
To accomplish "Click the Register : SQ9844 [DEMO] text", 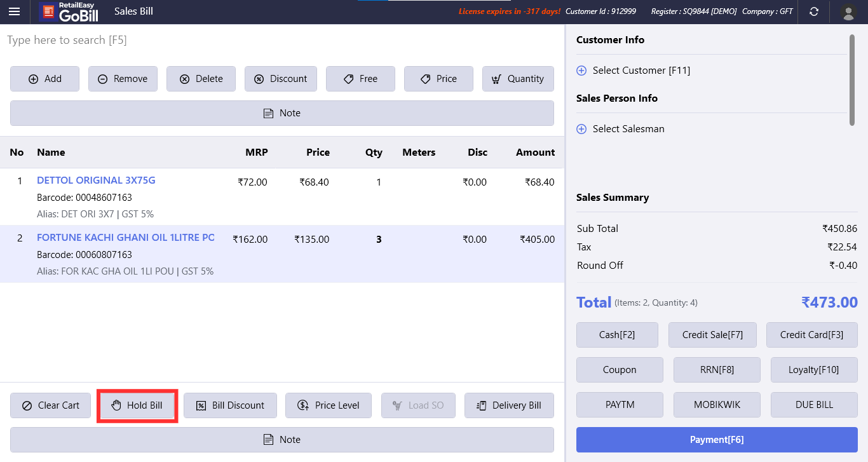I will [694, 11].
